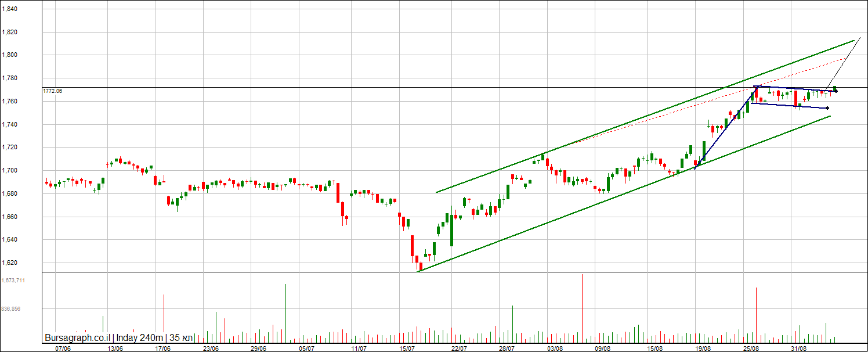This screenshot has height=352, width=868.
Task: Click the 15/07 date label
Action: (407, 349)
